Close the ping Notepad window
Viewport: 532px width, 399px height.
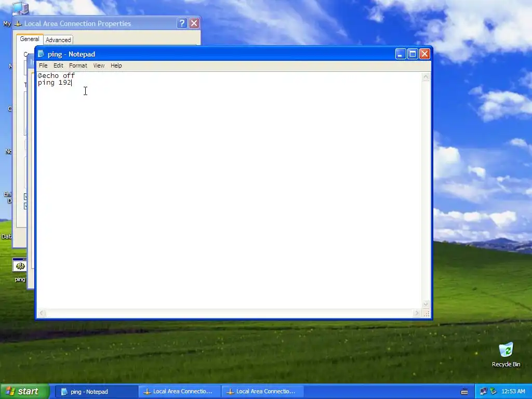424,54
